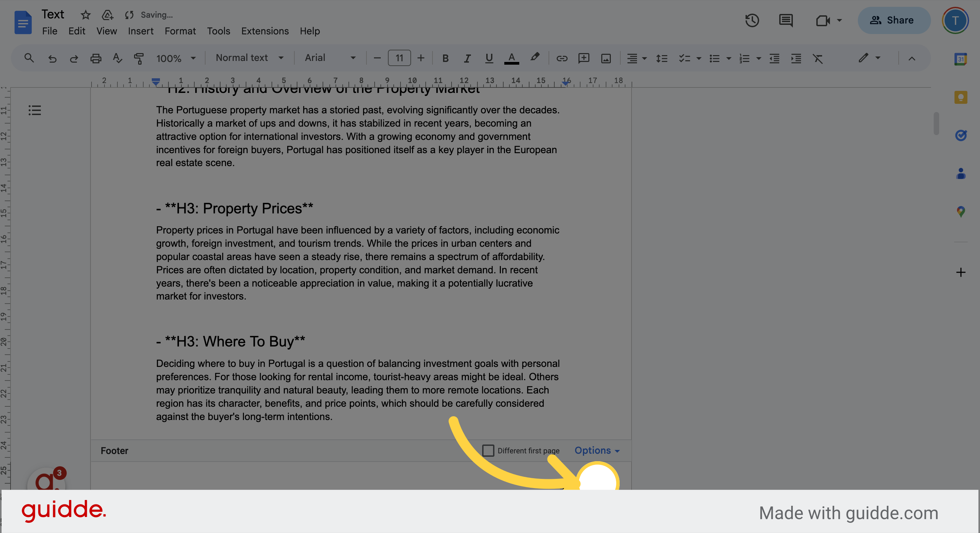Screen dimensions: 980x533
Task: Toggle bold formatting
Action: point(445,58)
